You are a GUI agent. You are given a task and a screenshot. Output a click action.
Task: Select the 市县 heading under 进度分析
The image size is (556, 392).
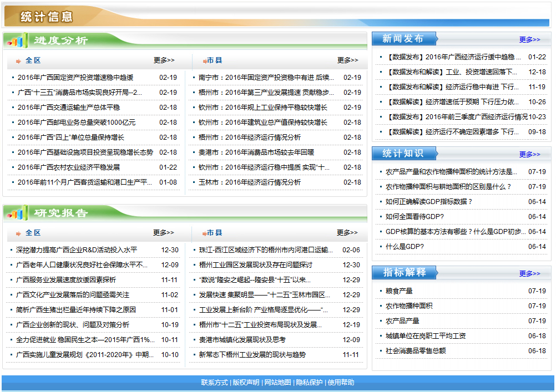tap(215, 60)
